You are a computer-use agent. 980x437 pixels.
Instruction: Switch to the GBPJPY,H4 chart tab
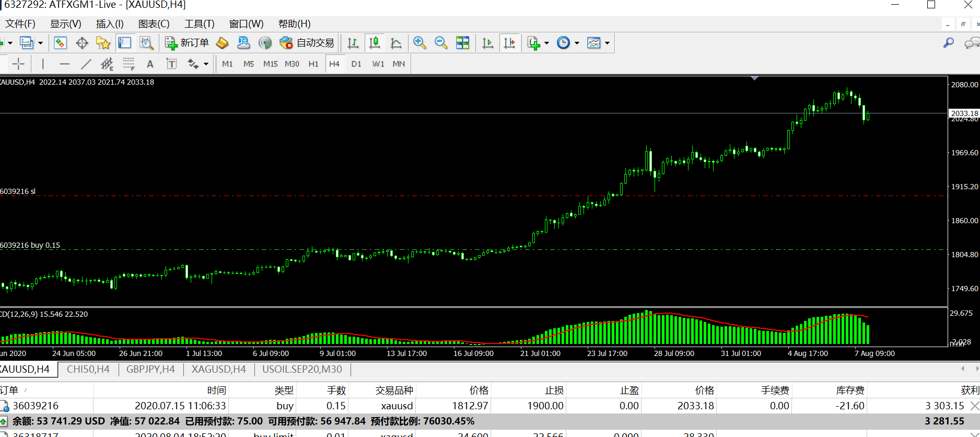[x=150, y=370]
